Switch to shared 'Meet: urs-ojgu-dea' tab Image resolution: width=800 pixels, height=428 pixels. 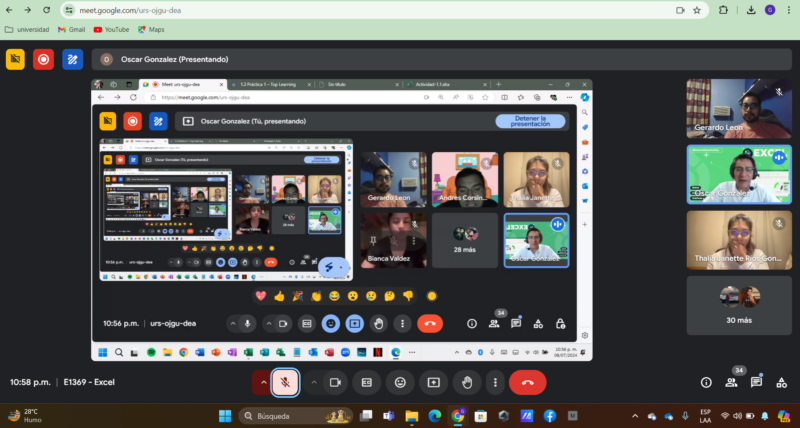point(183,84)
